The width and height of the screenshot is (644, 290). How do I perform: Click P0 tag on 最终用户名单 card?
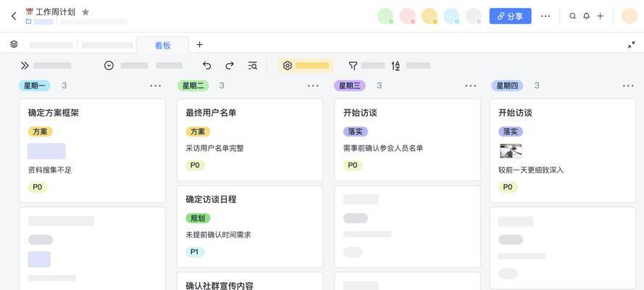pyautogui.click(x=195, y=165)
